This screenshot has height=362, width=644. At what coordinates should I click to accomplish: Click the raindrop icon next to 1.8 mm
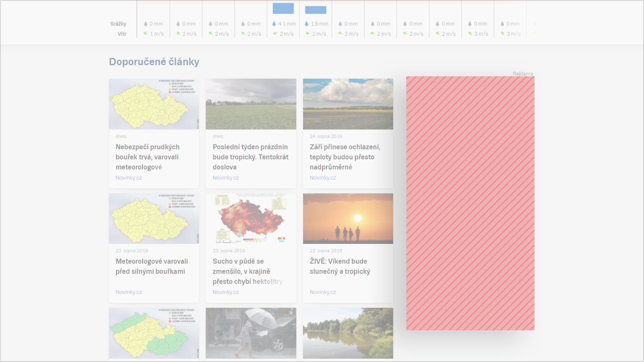click(307, 24)
